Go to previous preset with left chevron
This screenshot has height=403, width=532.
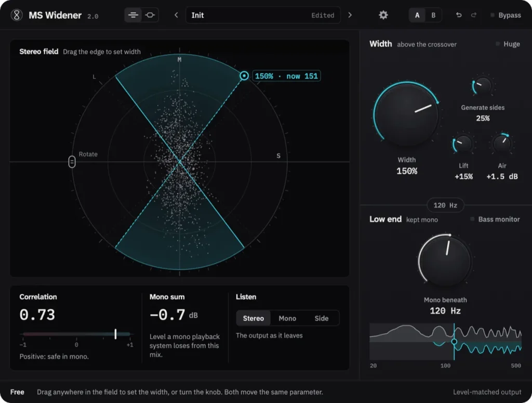(x=176, y=15)
